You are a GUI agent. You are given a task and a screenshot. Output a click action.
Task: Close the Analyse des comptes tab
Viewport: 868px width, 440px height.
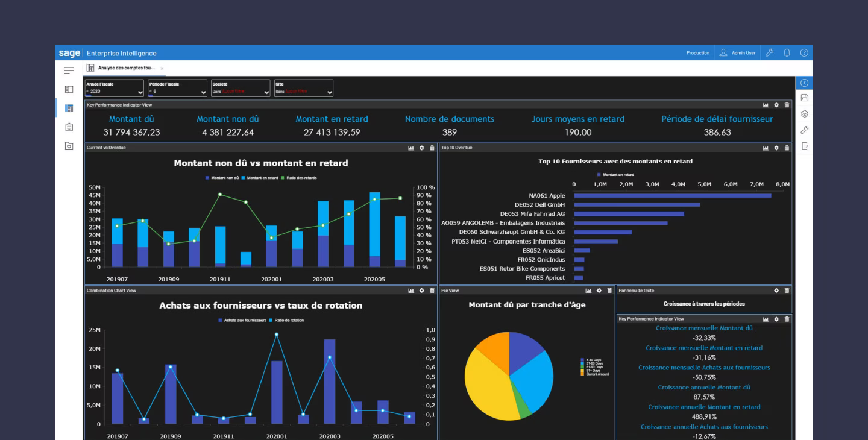pos(162,69)
